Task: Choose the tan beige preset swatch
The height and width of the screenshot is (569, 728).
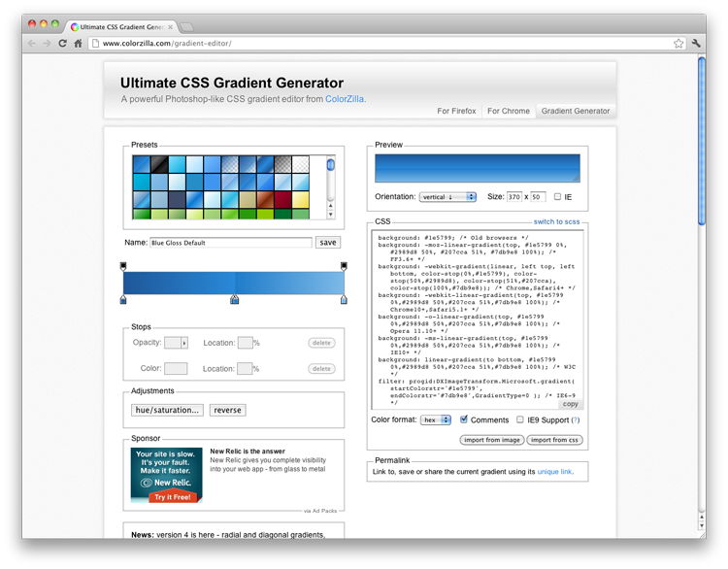Action: pos(248,200)
